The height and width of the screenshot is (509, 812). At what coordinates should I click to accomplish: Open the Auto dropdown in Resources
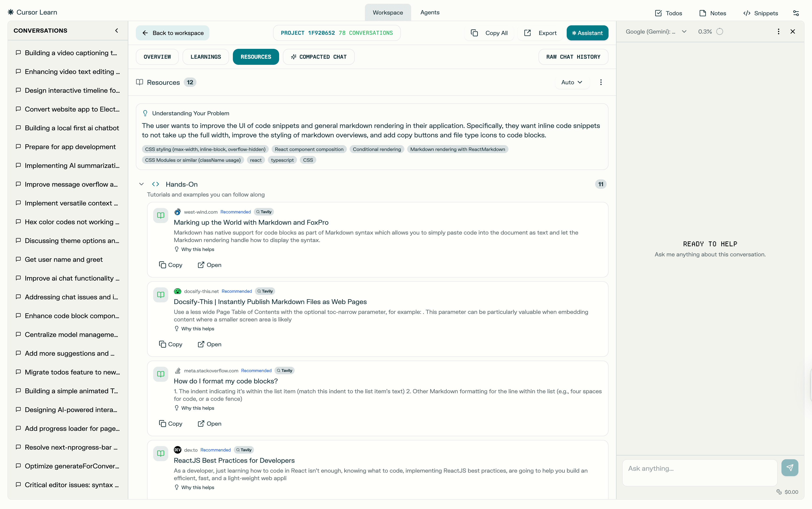tap(572, 82)
